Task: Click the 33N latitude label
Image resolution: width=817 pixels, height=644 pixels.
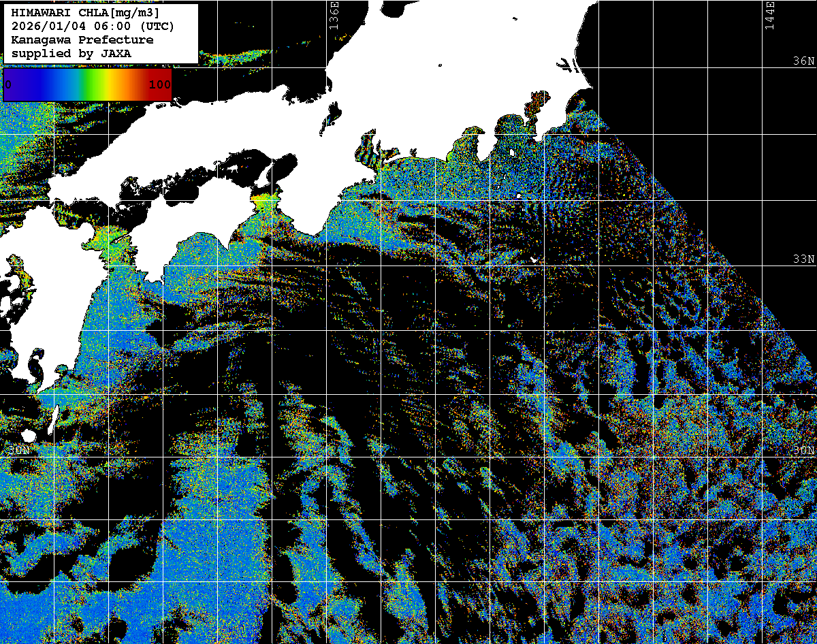Action: 803,259
